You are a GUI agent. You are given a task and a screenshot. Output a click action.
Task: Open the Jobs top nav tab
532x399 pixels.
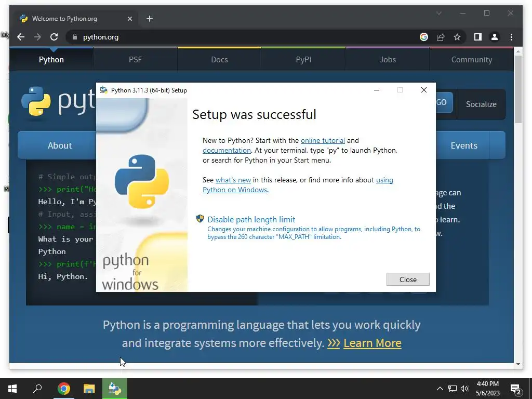388,59
